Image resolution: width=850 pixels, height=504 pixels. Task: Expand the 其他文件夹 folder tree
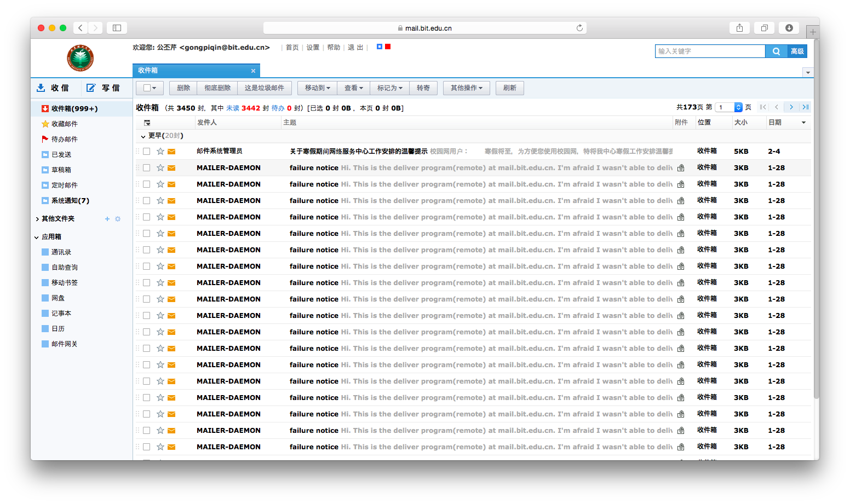pyautogui.click(x=37, y=219)
